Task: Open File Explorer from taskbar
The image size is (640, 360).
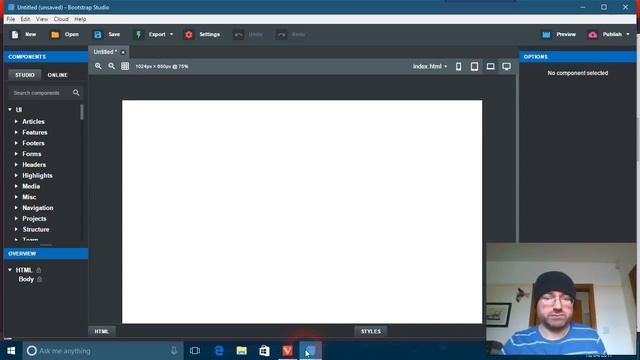Action: (x=242, y=351)
